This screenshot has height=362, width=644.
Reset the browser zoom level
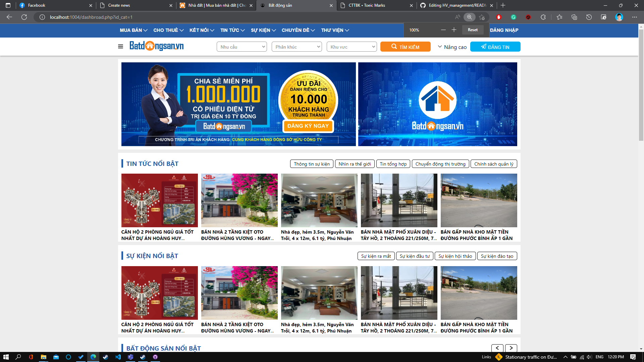click(x=473, y=30)
